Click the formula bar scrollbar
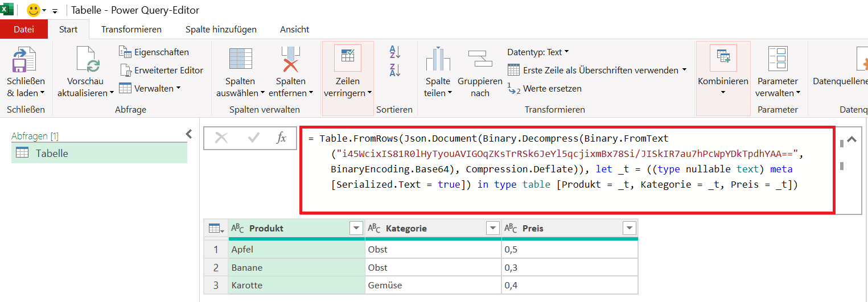 842,154
